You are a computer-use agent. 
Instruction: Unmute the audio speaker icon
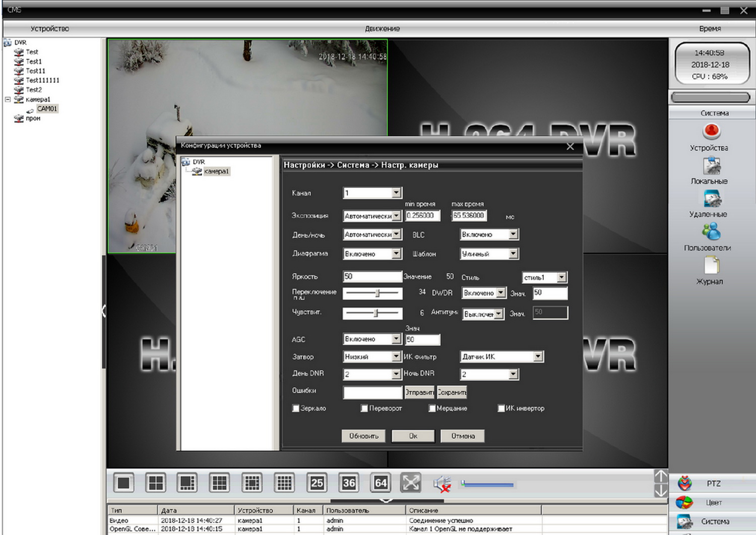(442, 484)
